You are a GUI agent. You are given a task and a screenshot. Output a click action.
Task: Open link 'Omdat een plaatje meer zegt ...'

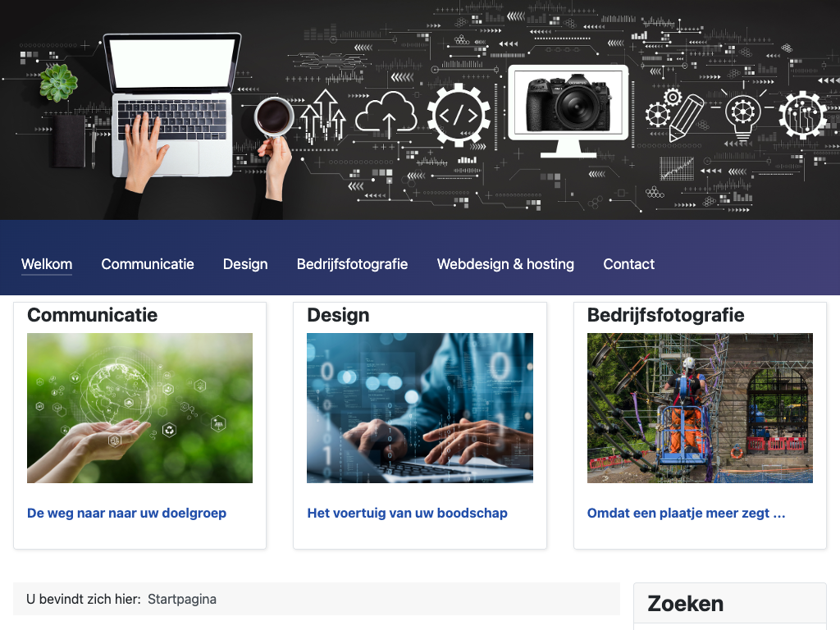pos(687,514)
